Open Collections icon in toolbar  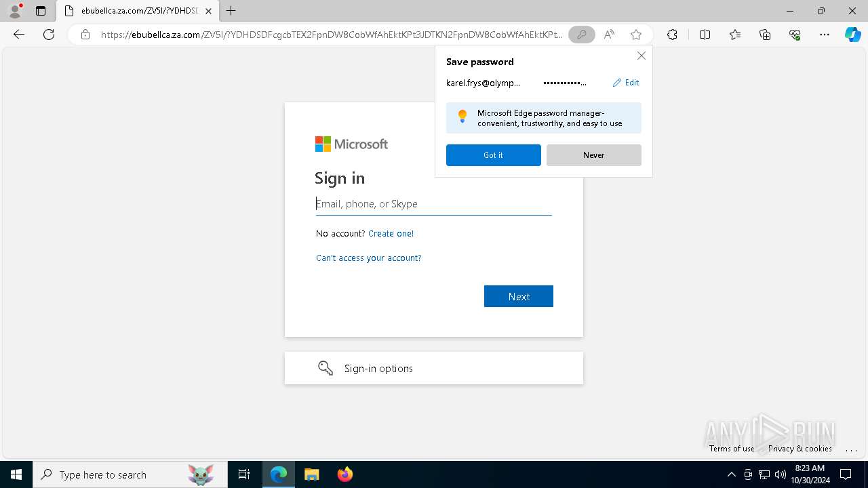765,35
